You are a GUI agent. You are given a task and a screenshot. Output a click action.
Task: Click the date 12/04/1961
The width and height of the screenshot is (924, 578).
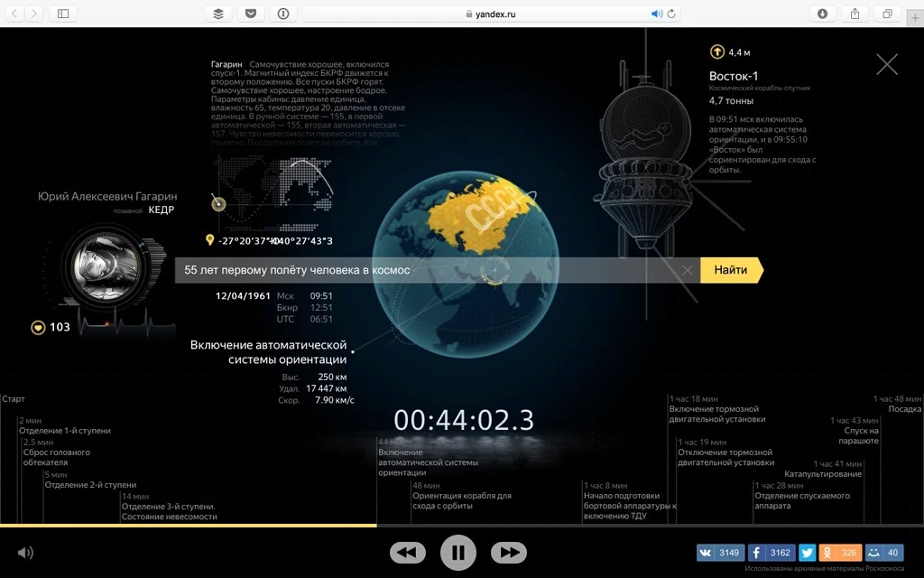click(x=243, y=296)
